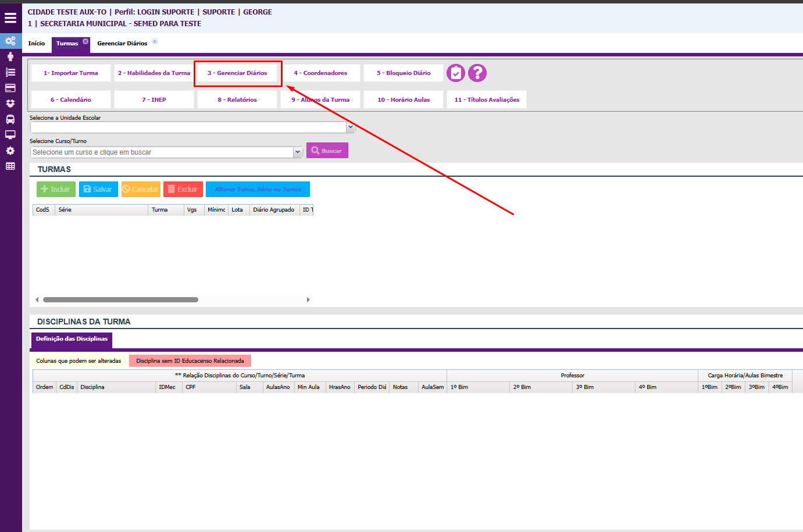Select the numbered list sidebar icon

(x=10, y=72)
